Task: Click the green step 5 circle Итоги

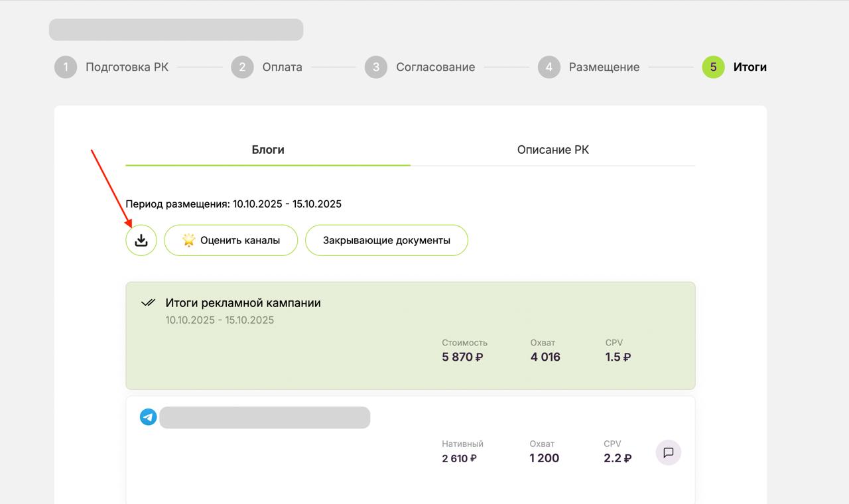Action: (713, 67)
